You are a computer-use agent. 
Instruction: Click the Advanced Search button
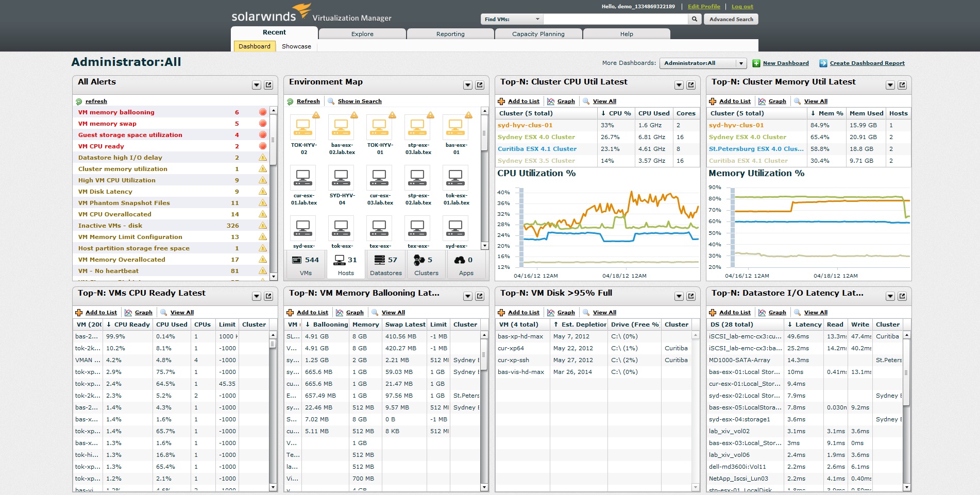coord(731,19)
